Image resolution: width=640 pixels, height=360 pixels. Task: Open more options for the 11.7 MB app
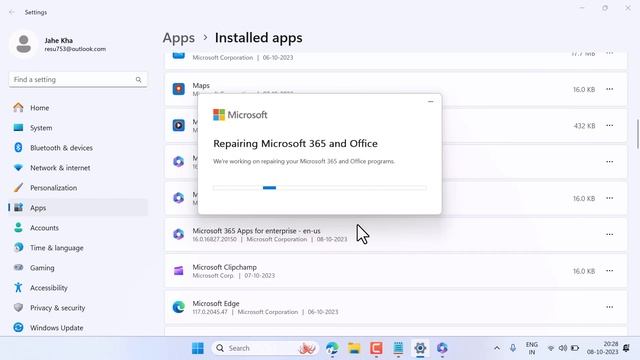click(x=609, y=53)
